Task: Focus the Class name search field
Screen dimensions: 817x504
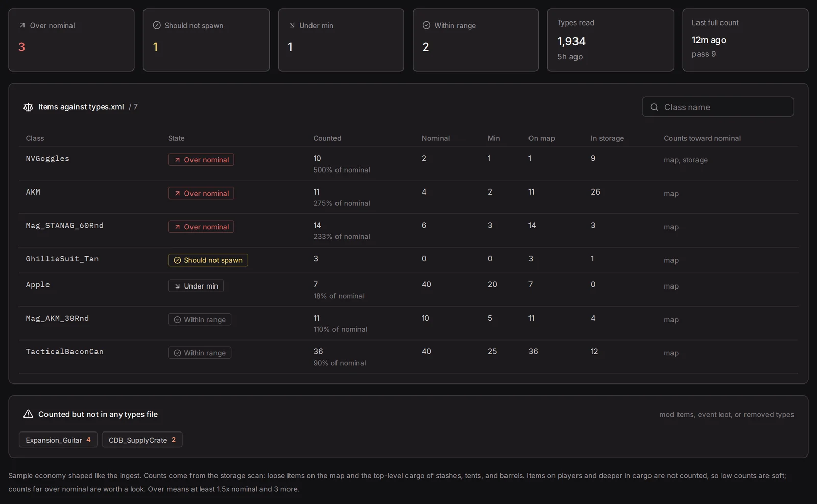Action: coord(717,107)
